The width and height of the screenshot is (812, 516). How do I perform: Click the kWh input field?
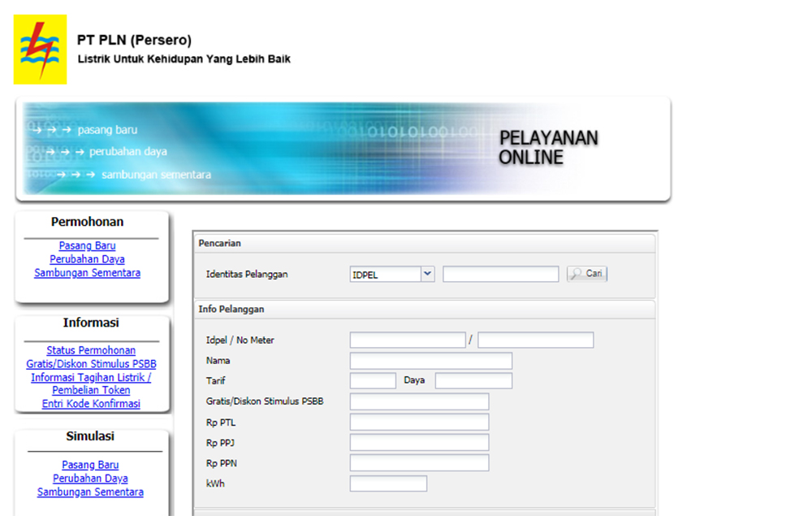(x=388, y=483)
